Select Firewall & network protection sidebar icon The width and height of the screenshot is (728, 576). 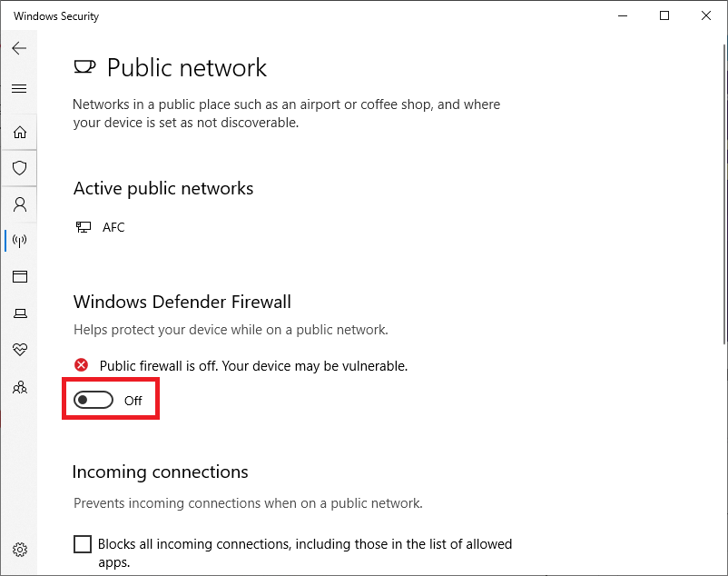point(19,241)
